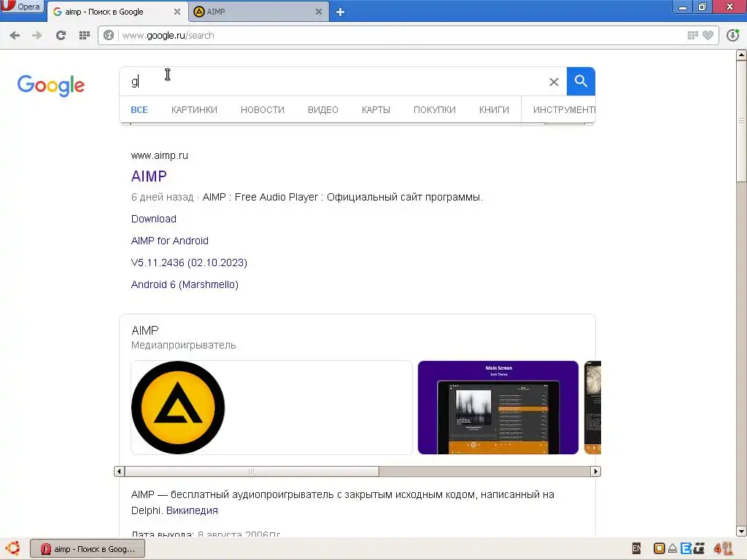Open the Википедия link
The height and width of the screenshot is (560, 747).
click(x=192, y=510)
